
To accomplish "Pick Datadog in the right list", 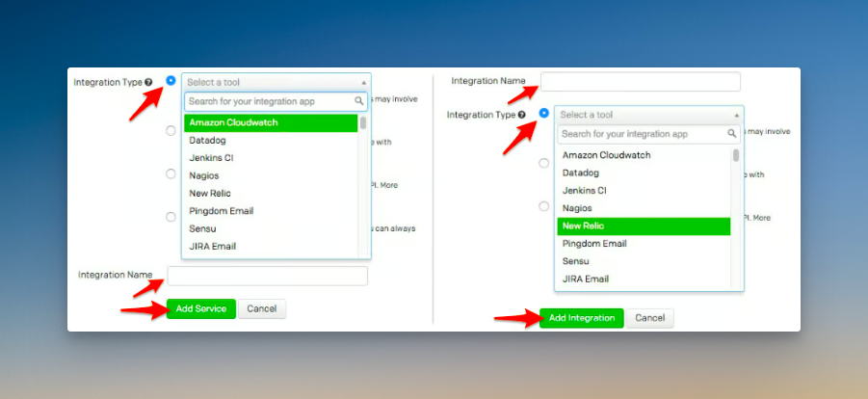I will click(x=644, y=173).
